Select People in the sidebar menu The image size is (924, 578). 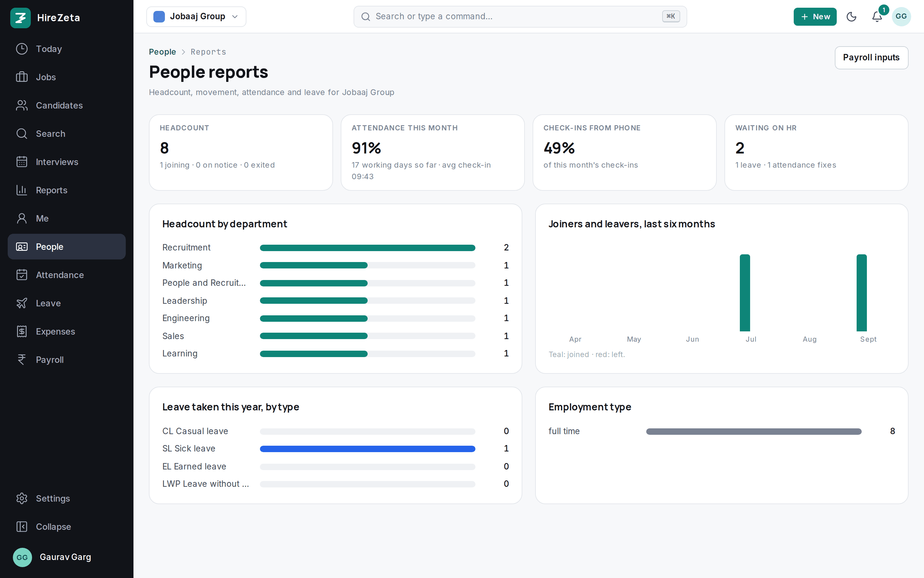[66, 247]
